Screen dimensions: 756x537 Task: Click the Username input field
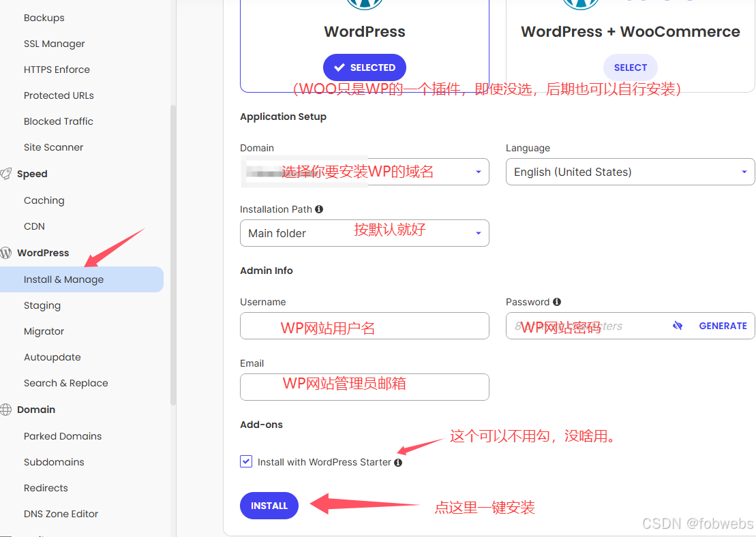[365, 326]
